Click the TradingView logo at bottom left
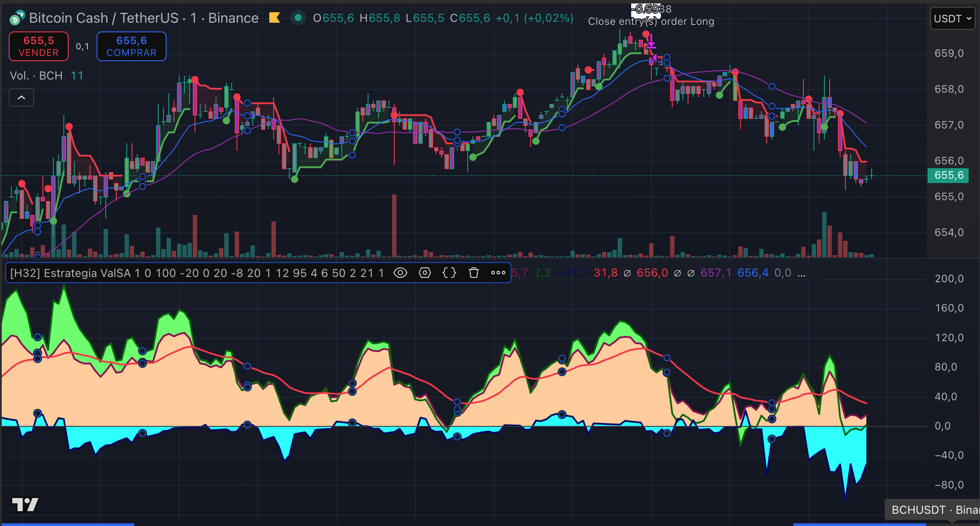Viewport: 980px width, 526px height. coord(25,505)
